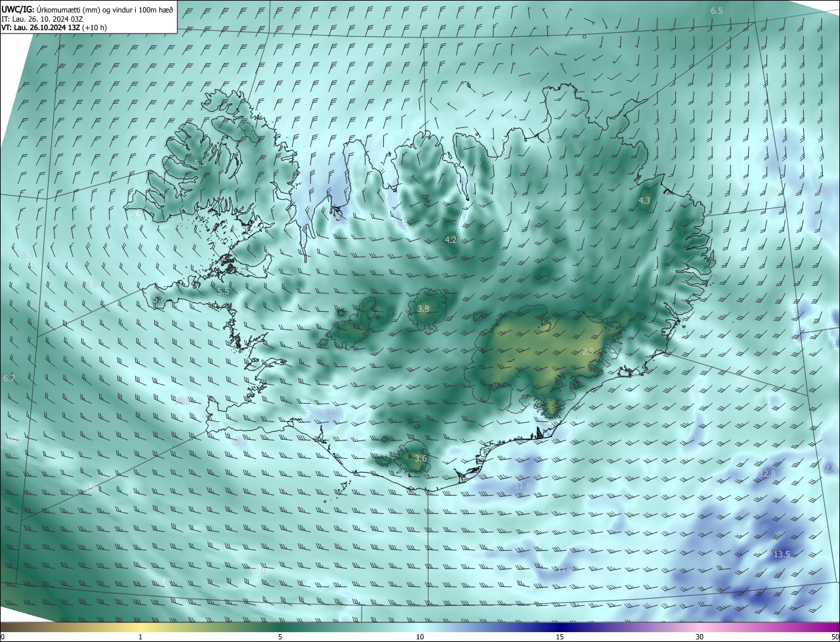The height and width of the screenshot is (642, 840).
Task: Click the 13.5 value in the dark blue area
Action: click(x=781, y=555)
